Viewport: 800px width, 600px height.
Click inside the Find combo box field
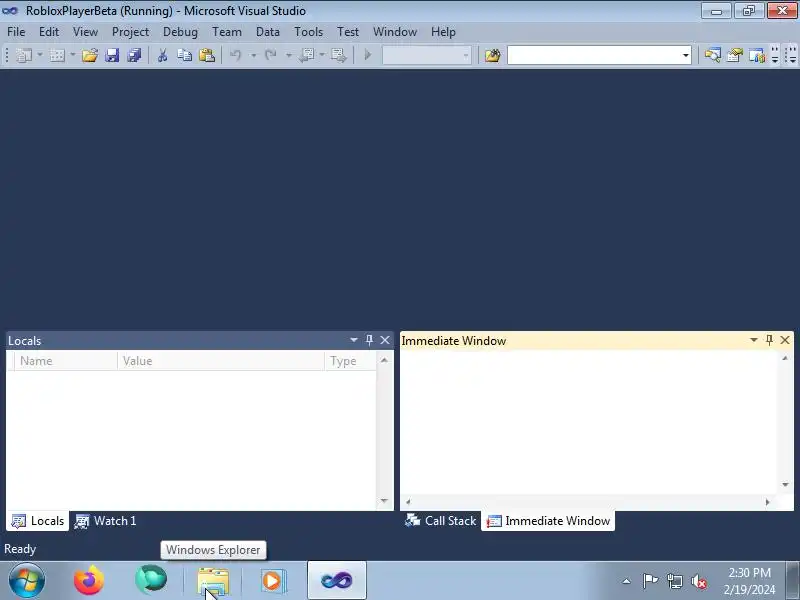[594, 55]
